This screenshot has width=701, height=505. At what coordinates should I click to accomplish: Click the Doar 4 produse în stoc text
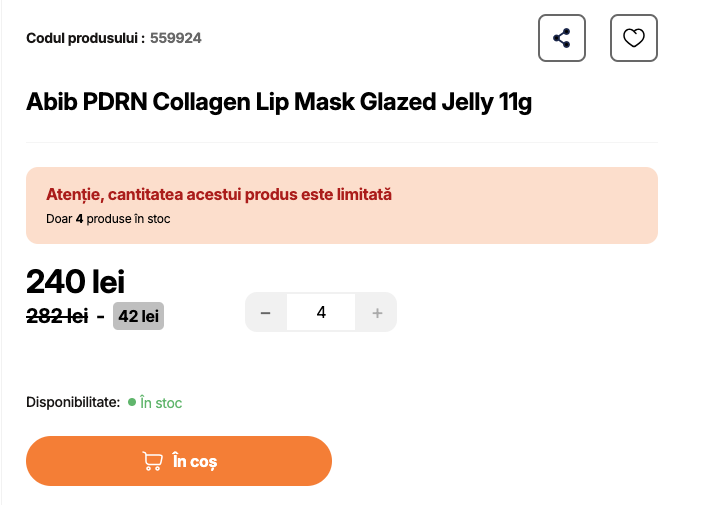[x=108, y=218]
